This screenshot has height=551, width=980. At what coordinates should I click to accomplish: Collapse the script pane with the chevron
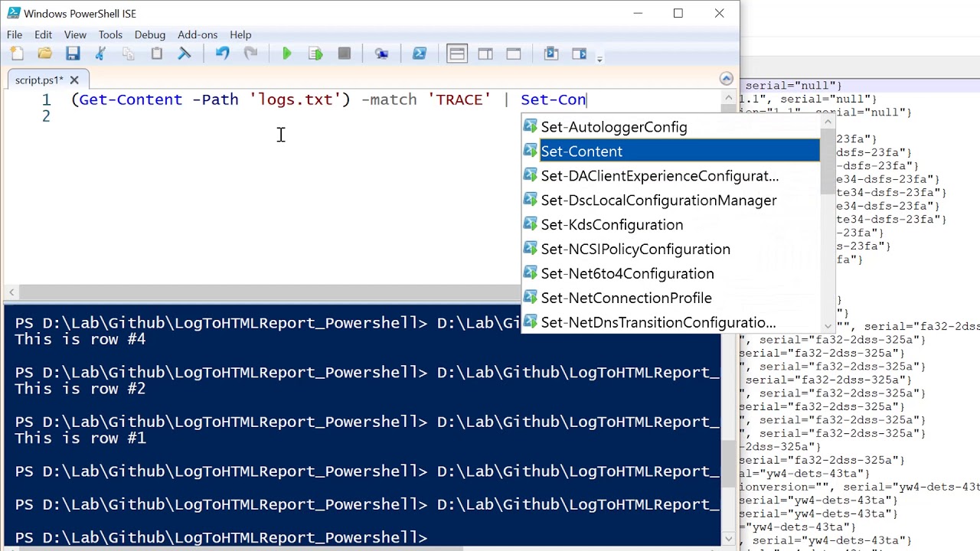(x=727, y=79)
